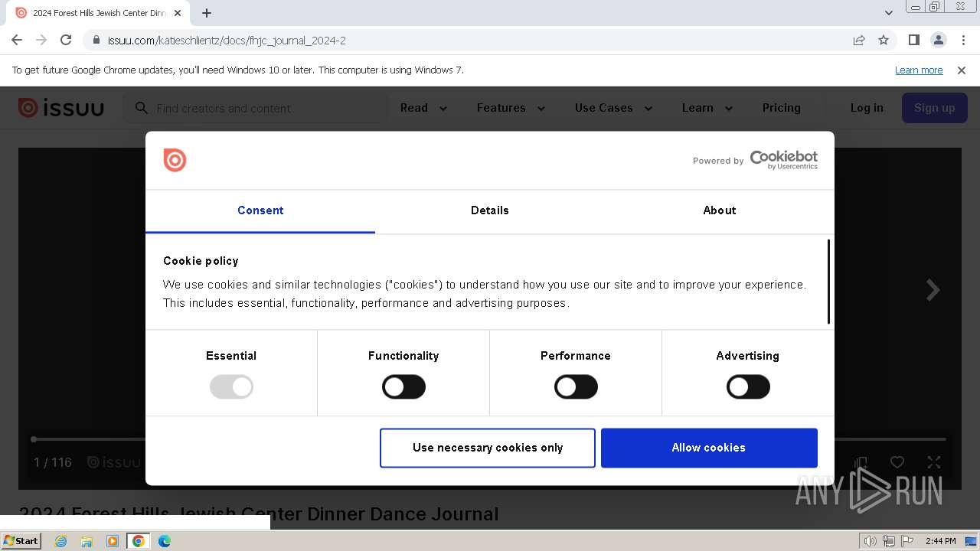Open the volume control in system tray
The width and height of the screenshot is (980, 551).
pyautogui.click(x=871, y=541)
